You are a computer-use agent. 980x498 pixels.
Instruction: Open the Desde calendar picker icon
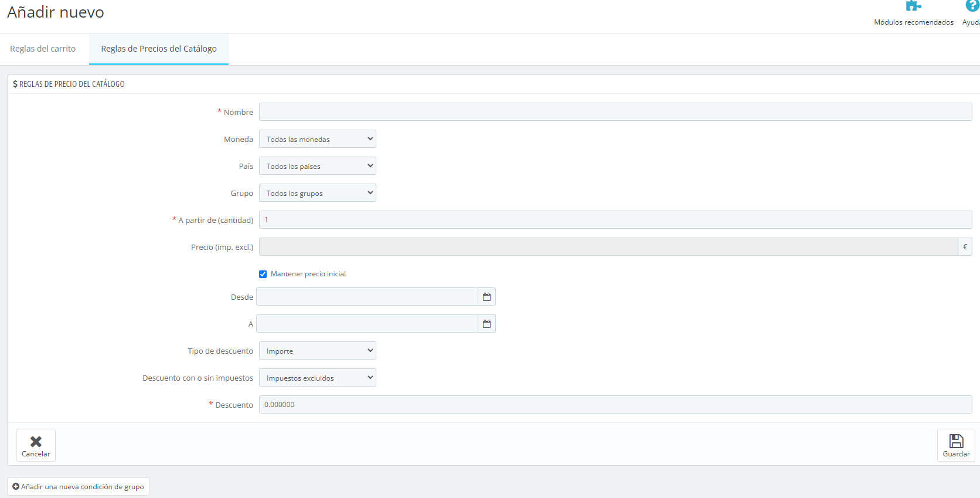(486, 297)
